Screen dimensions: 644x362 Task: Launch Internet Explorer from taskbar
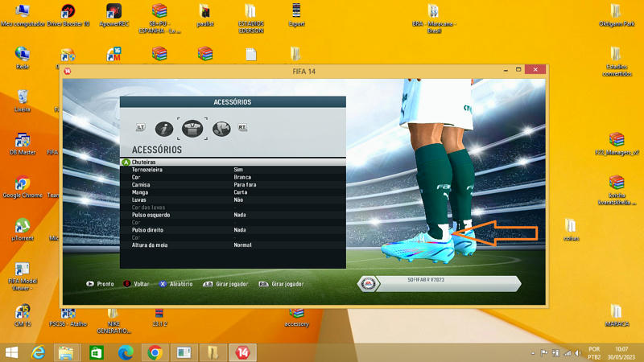tap(38, 352)
